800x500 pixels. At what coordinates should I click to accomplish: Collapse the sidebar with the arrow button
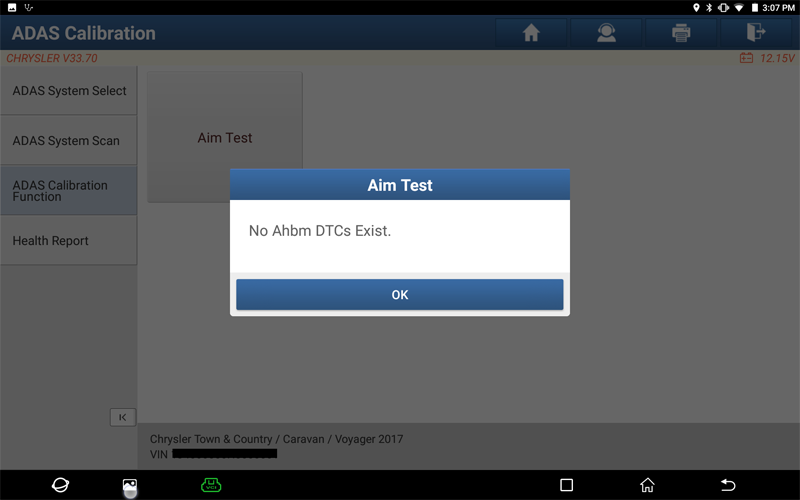tap(123, 417)
